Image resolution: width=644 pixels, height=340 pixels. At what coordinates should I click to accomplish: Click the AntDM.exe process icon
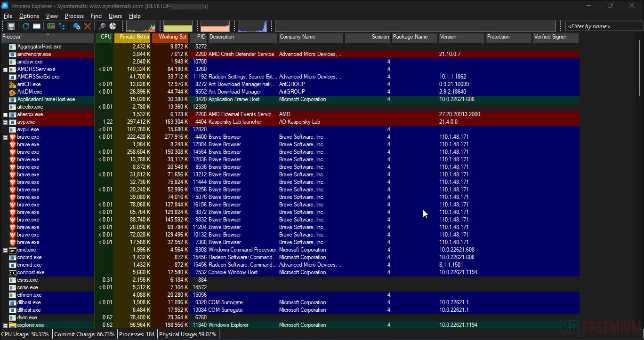pos(13,92)
